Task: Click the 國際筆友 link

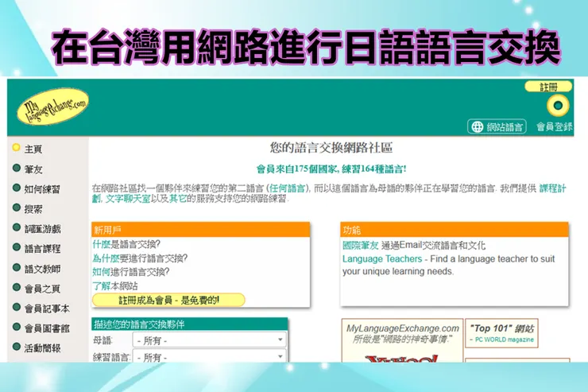Action: 361,246
